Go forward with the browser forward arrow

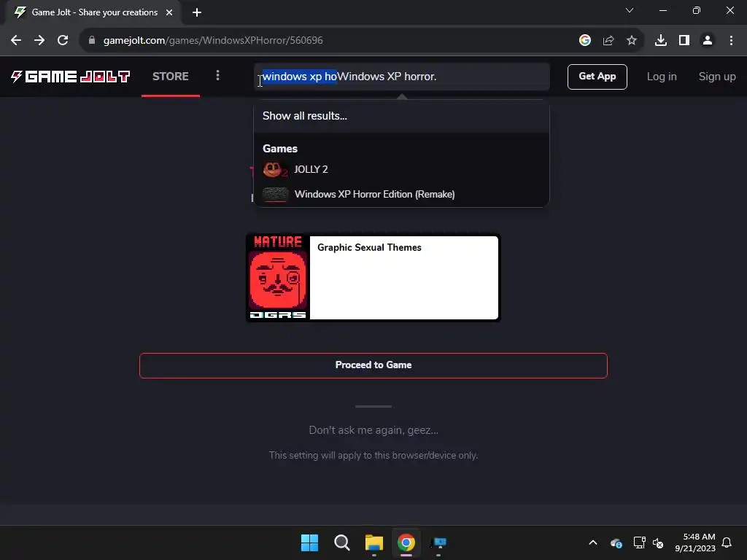tap(39, 41)
